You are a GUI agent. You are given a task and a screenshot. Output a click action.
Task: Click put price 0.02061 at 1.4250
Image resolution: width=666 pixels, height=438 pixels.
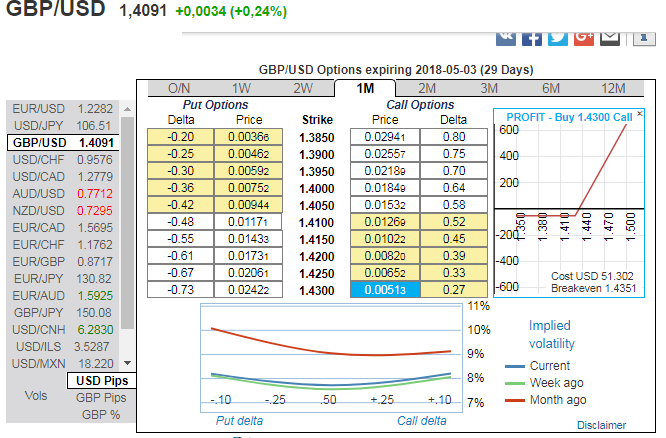[x=248, y=273]
